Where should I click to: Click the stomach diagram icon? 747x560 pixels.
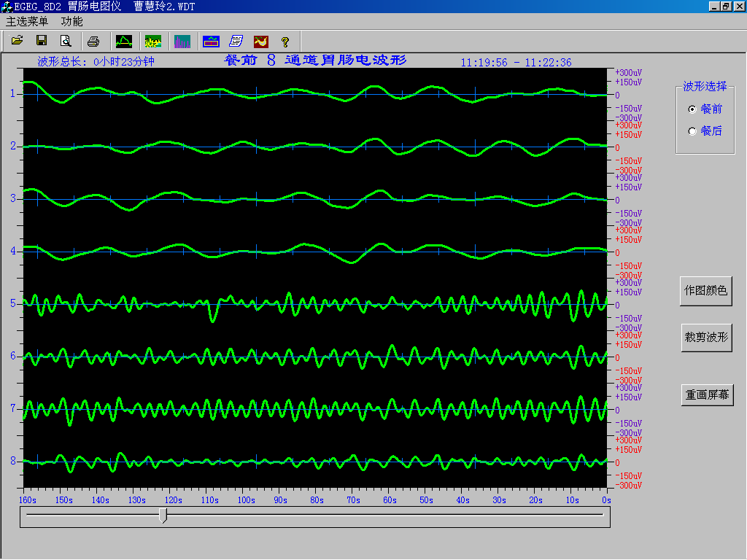point(260,41)
